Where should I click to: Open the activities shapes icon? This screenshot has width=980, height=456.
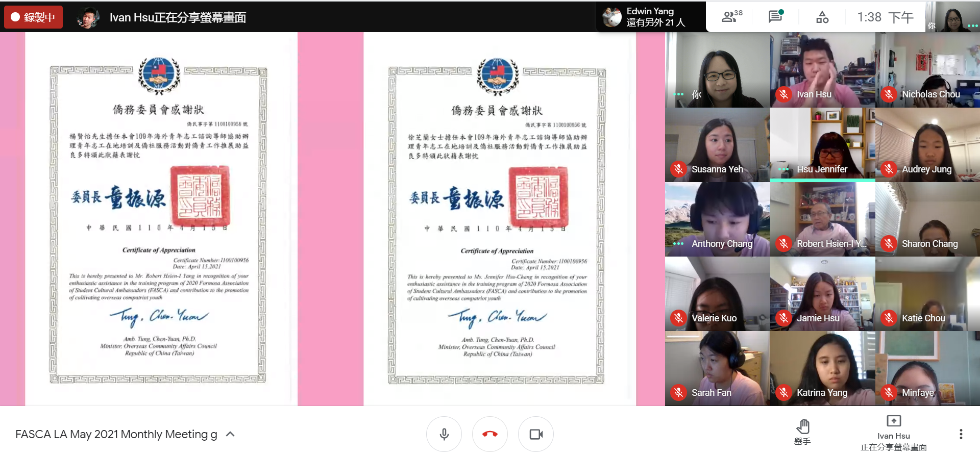(x=822, y=17)
